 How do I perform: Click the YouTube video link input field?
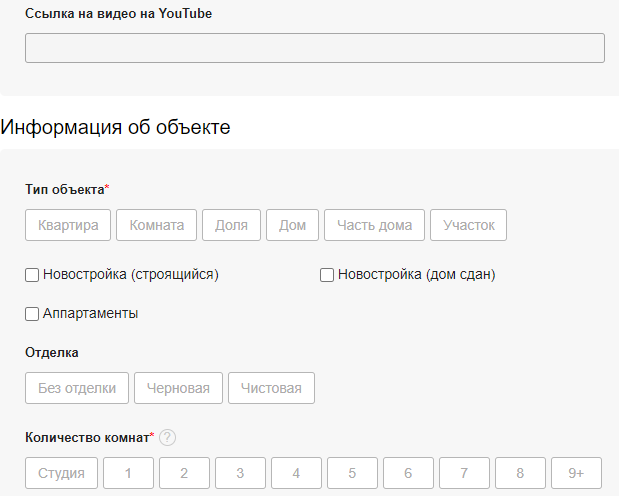pos(314,48)
